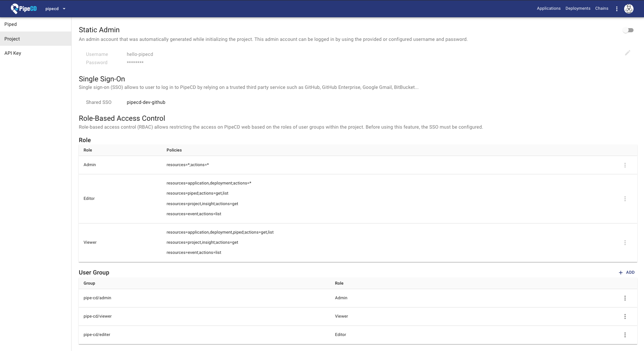
Task: Open actions menu for pipe-cd/editer group
Action: tap(625, 335)
